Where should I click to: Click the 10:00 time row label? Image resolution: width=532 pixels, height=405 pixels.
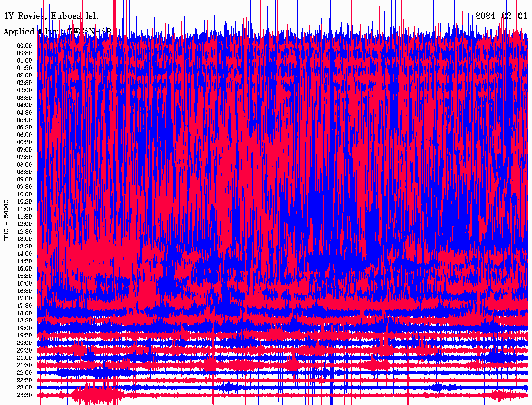coord(24,194)
